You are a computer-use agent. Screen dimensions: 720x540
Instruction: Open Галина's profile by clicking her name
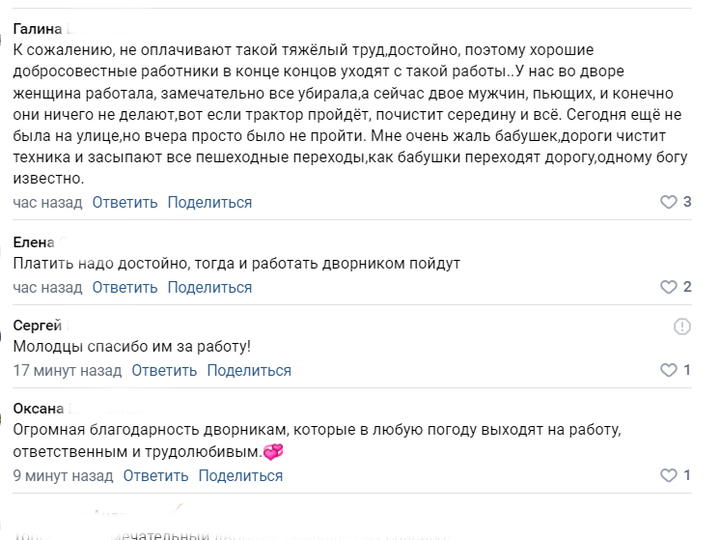(37, 29)
